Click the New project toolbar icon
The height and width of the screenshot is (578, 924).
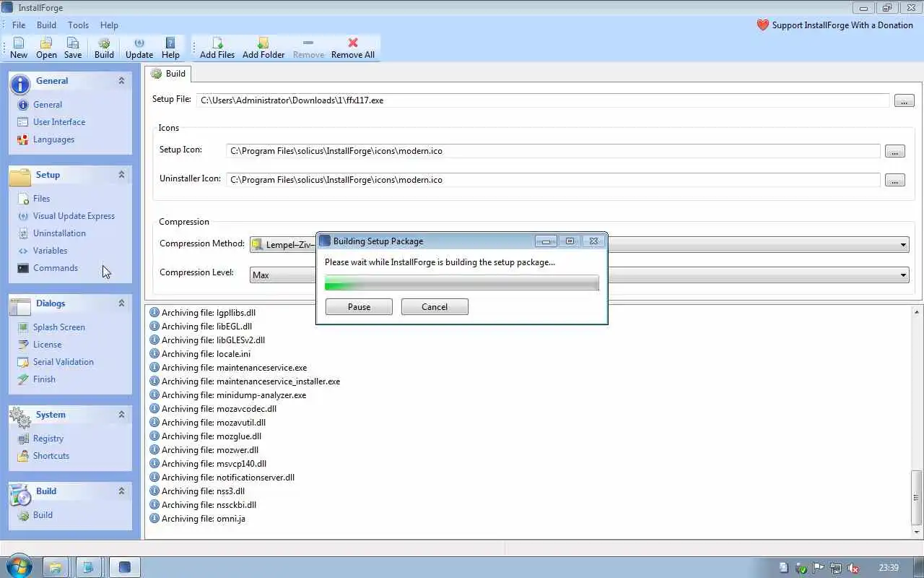19,48
